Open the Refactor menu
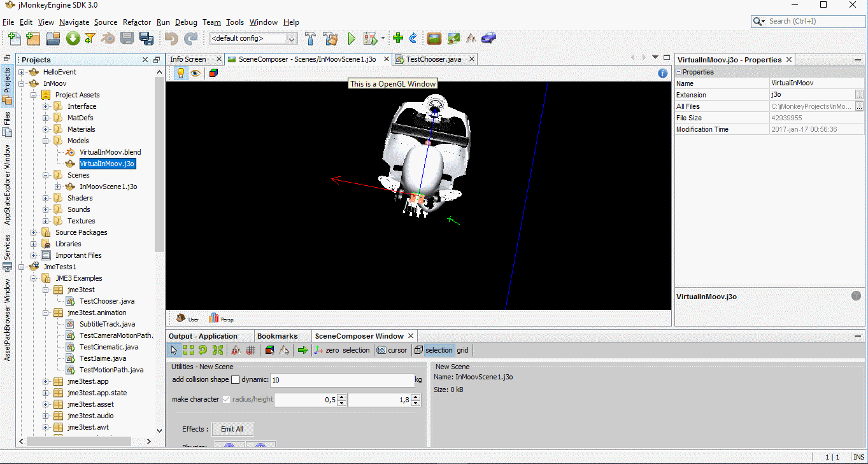 pos(137,22)
